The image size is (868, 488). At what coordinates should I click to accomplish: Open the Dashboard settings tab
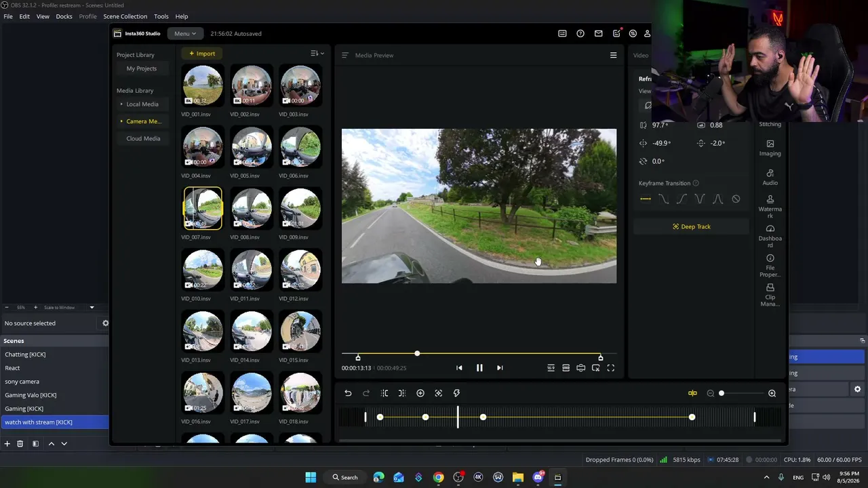pos(770,236)
